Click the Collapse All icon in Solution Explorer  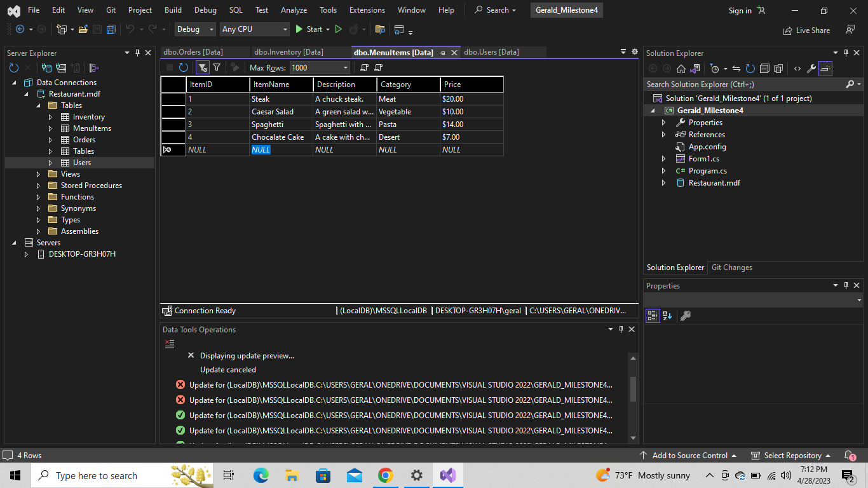click(764, 68)
